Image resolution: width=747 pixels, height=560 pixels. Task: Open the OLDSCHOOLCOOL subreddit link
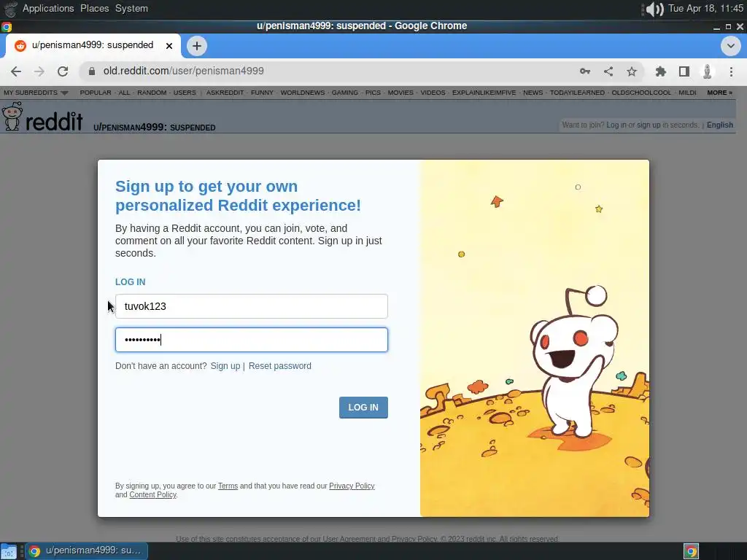click(641, 93)
